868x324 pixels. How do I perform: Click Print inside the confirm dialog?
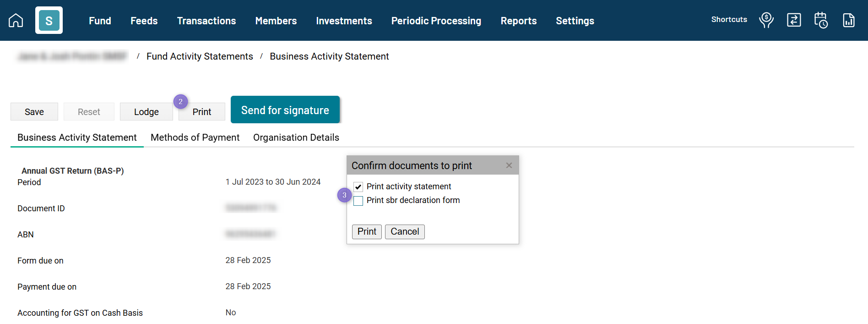click(x=366, y=231)
